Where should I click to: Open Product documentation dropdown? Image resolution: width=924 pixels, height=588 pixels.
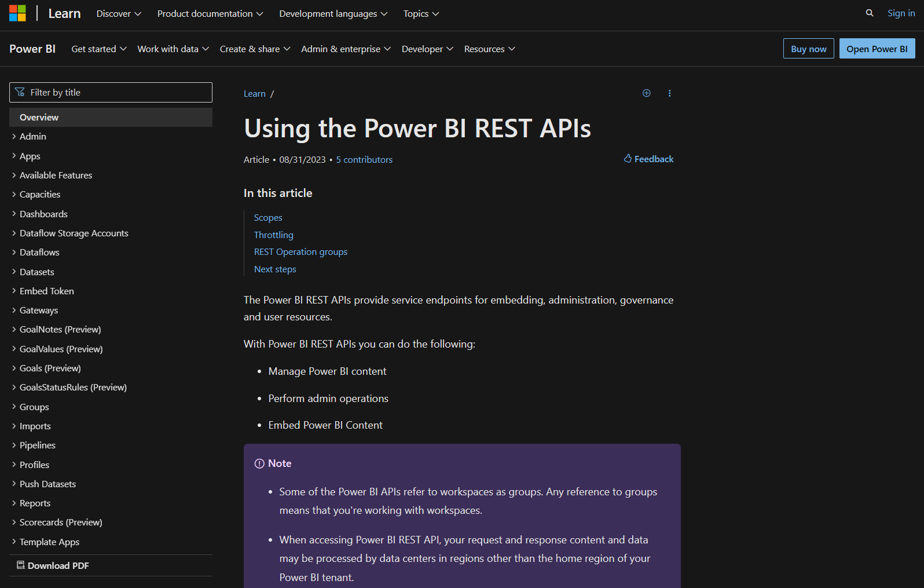[210, 13]
